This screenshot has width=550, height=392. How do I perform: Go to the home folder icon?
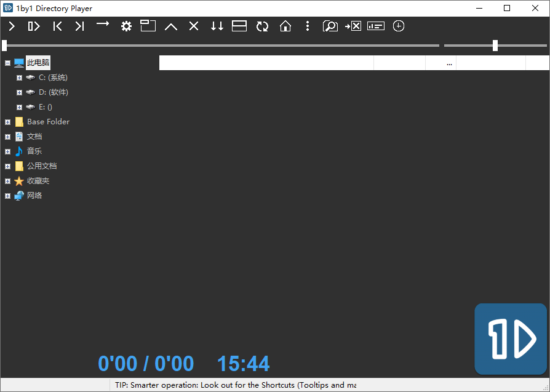coord(285,26)
